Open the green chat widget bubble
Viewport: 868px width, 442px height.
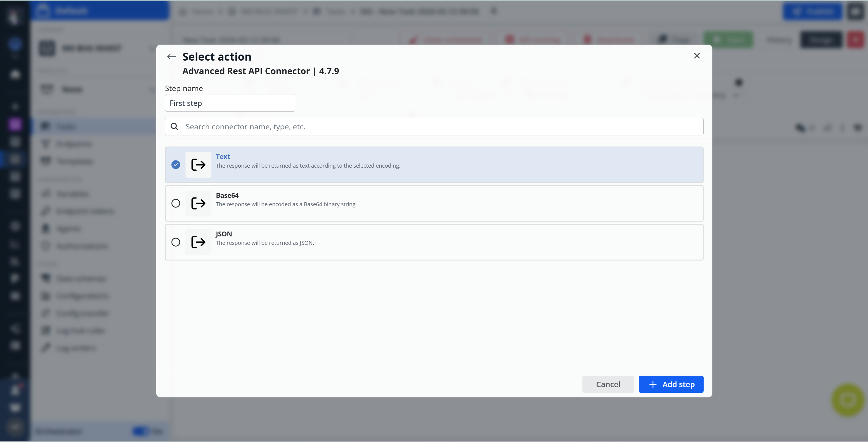(x=847, y=400)
